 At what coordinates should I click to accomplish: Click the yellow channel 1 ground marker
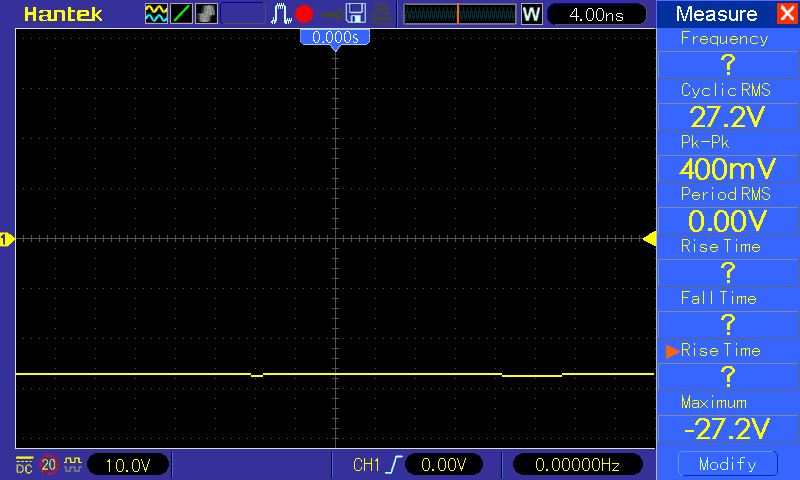(7, 239)
